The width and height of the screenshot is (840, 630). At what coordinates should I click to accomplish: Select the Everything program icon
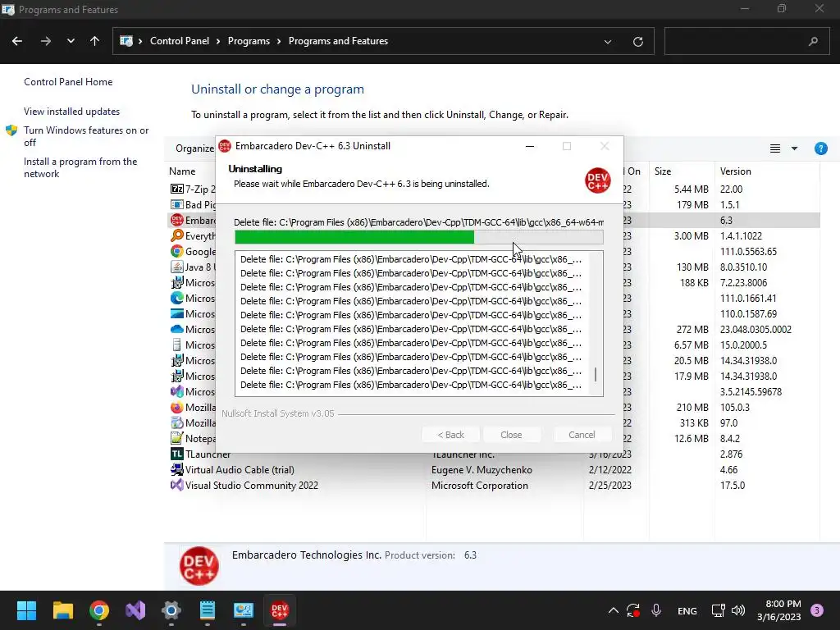[177, 235]
